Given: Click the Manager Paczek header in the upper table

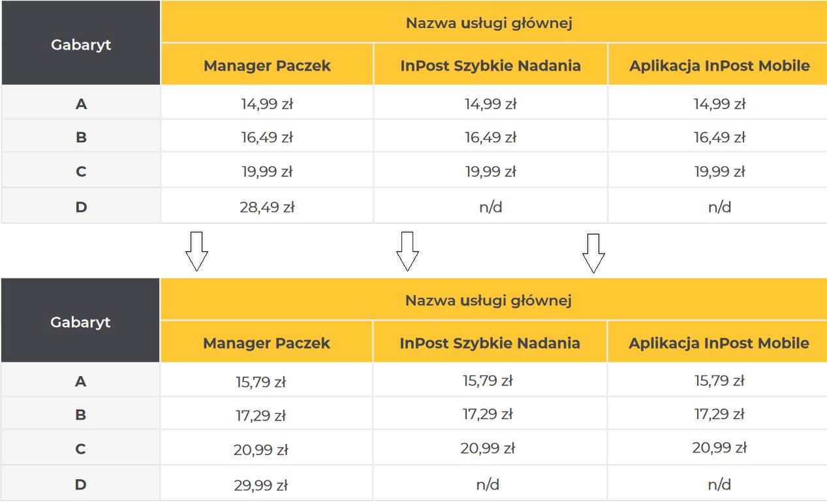Looking at the screenshot, I should pos(267,65).
